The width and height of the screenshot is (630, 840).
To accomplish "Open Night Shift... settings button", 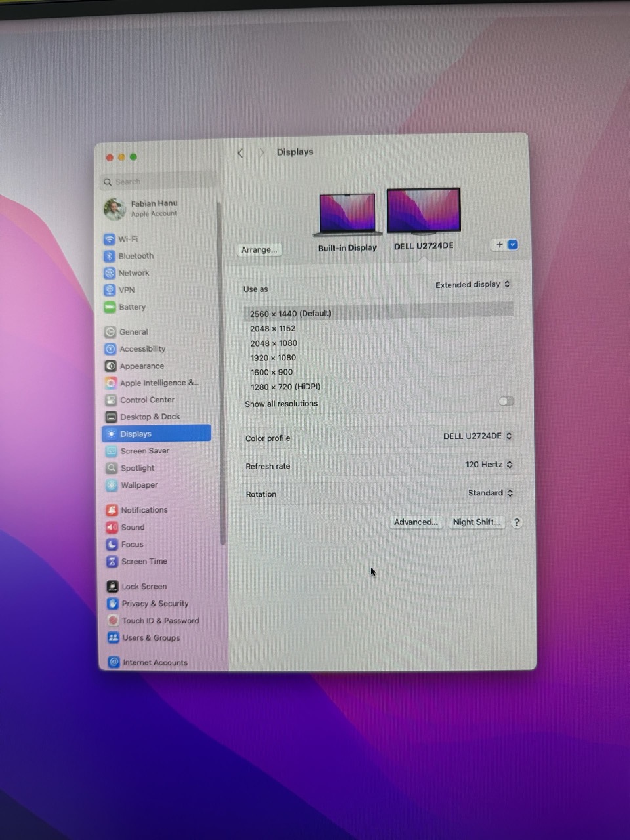I will (476, 522).
